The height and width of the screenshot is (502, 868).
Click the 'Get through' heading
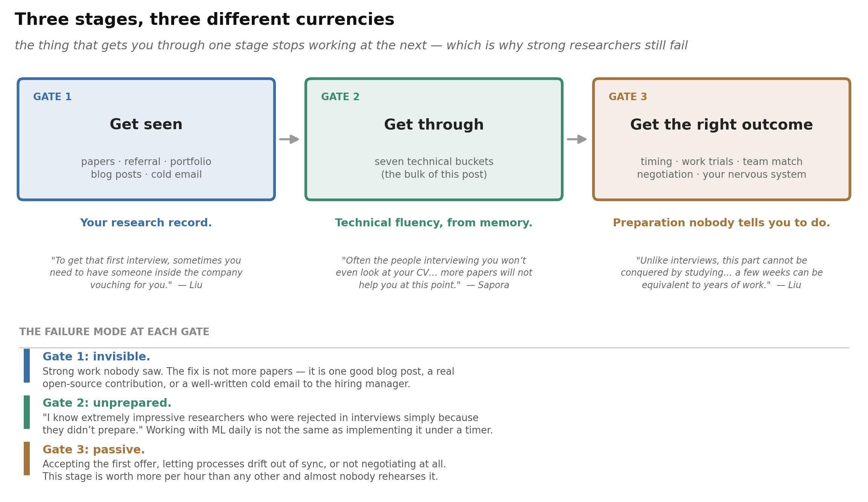coord(434,125)
